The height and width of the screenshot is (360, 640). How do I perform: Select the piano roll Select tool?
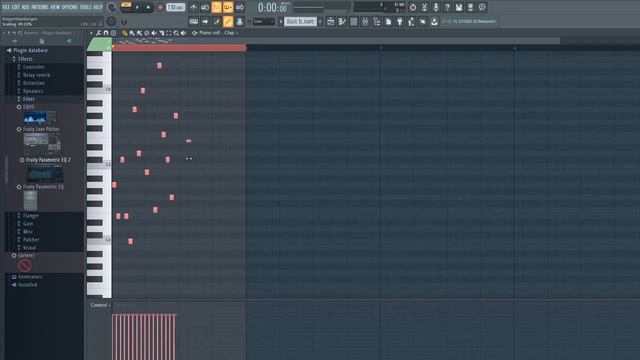(x=169, y=33)
